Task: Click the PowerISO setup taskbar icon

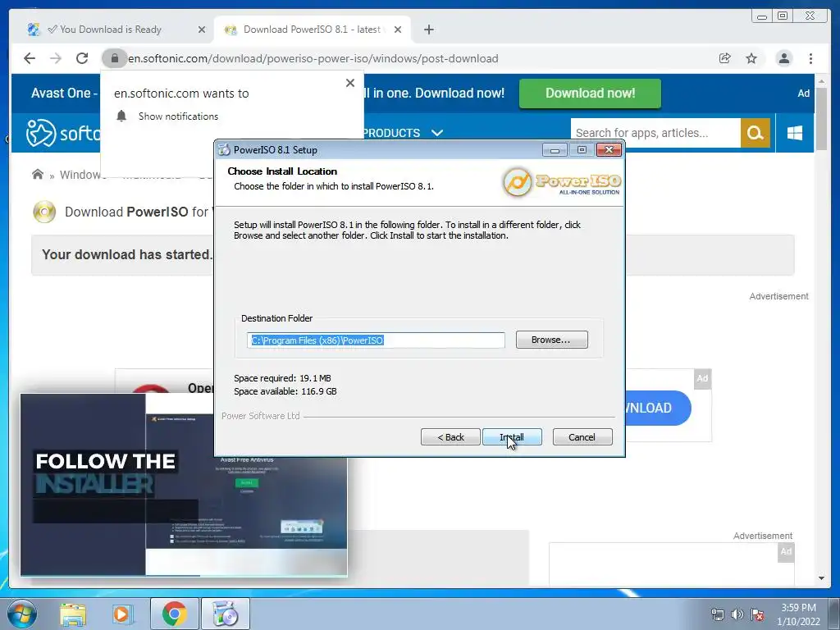Action: click(x=225, y=614)
